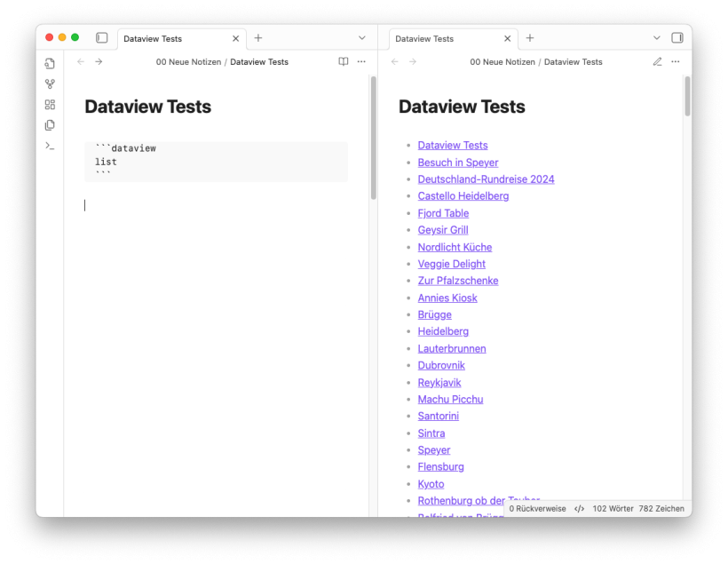Screen dimensions: 728x564
Task: Open the Kyoto note
Action: coord(431,484)
